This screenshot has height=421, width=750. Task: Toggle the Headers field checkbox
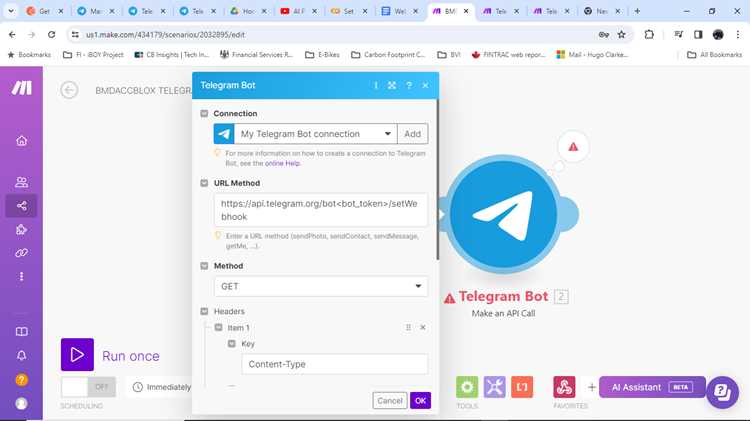click(x=204, y=311)
